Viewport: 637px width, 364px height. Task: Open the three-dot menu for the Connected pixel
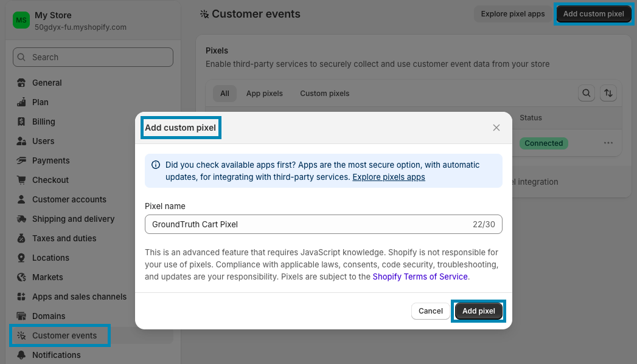pyautogui.click(x=608, y=143)
